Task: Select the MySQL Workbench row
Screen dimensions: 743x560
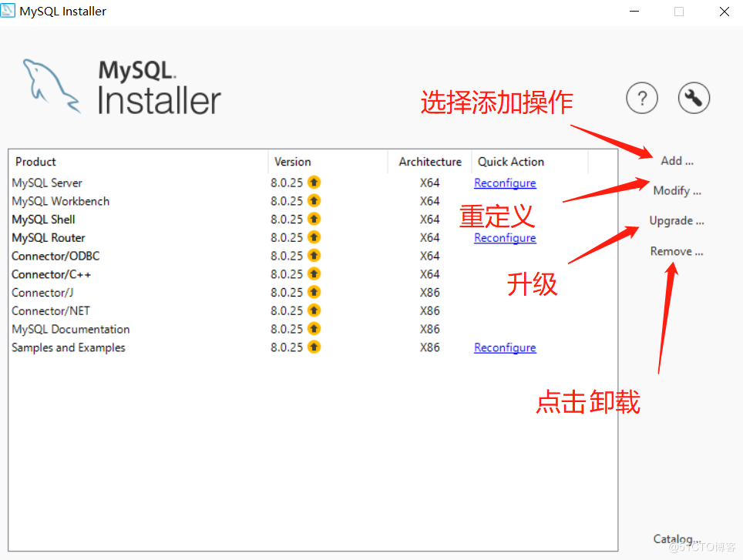Action: (x=313, y=201)
